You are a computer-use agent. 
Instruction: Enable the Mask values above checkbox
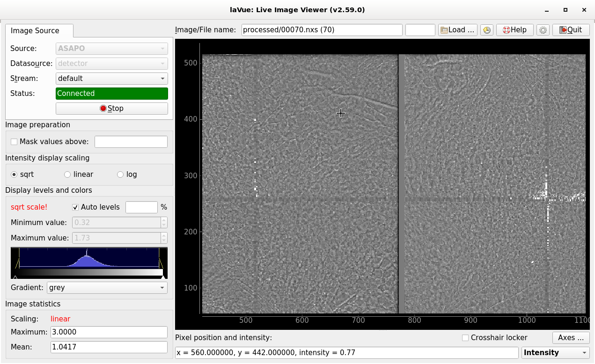coord(14,142)
